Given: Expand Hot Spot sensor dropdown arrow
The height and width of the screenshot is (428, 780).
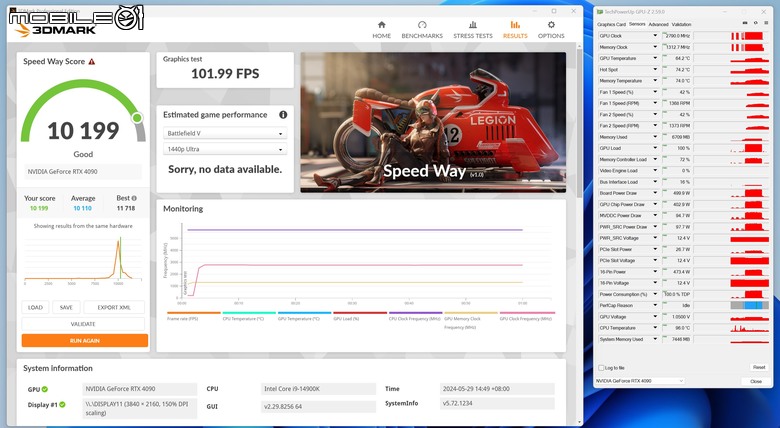Looking at the screenshot, I should [655, 70].
